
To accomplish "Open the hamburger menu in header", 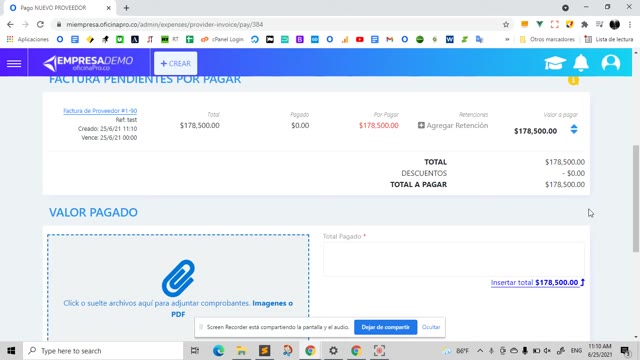I will click(14, 63).
